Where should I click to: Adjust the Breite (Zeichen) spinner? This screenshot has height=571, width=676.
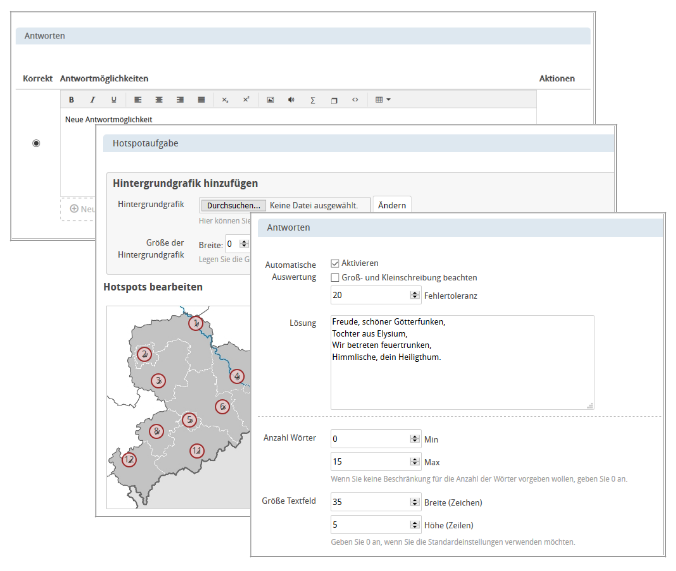415,503
